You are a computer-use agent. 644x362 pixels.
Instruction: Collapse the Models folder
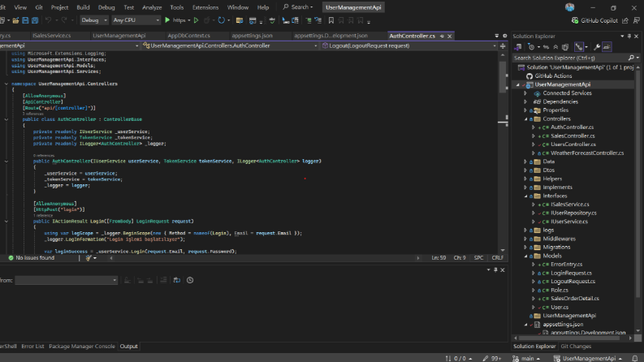click(x=525, y=256)
